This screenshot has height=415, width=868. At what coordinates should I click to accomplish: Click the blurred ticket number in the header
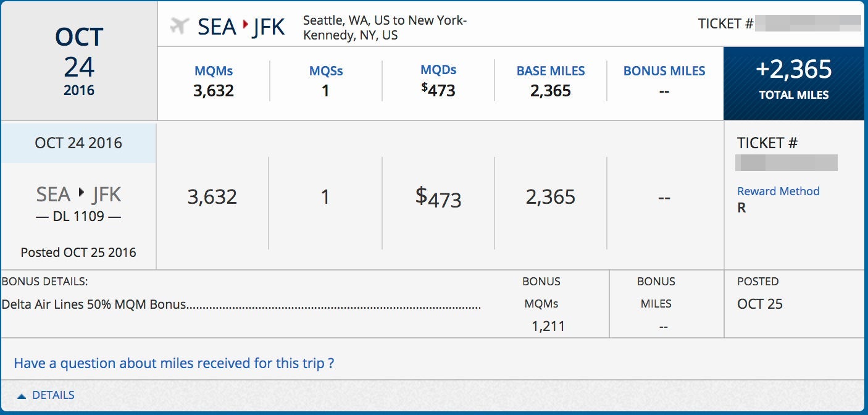coord(809,24)
